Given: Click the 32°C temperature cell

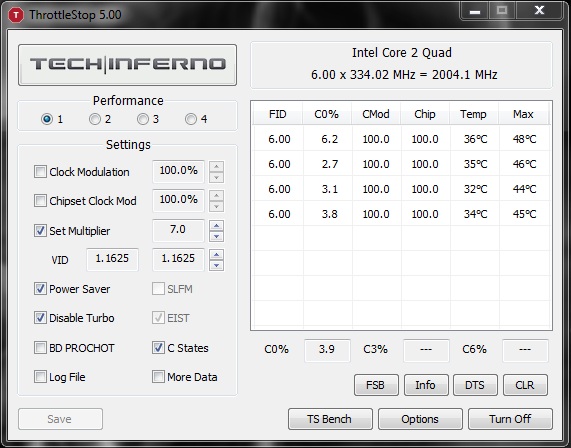Looking at the screenshot, I should tap(475, 189).
